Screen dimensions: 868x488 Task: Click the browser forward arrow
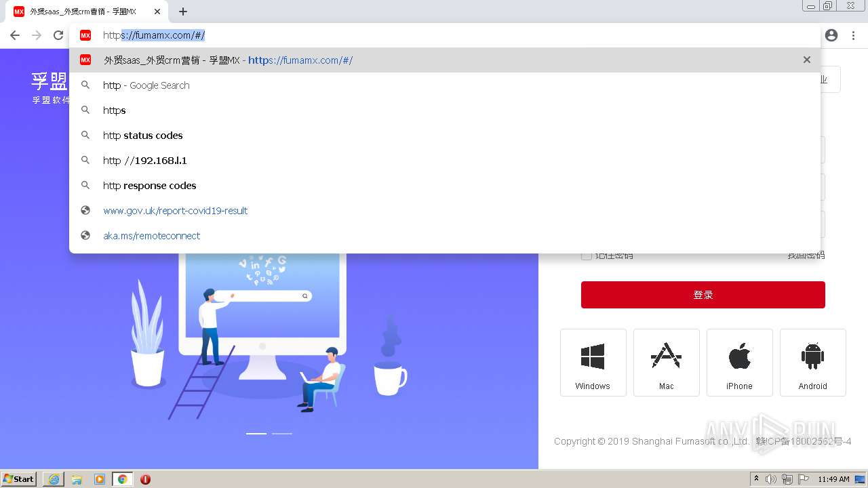37,35
